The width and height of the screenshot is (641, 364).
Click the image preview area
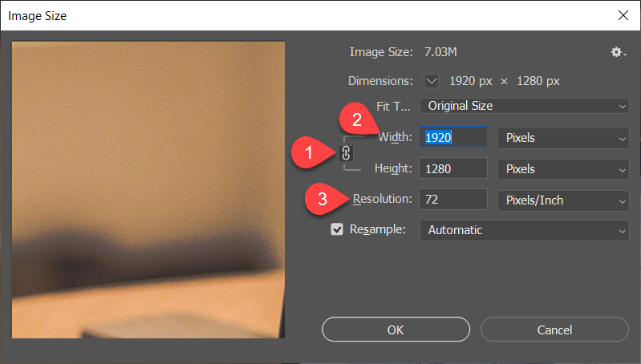coord(149,190)
